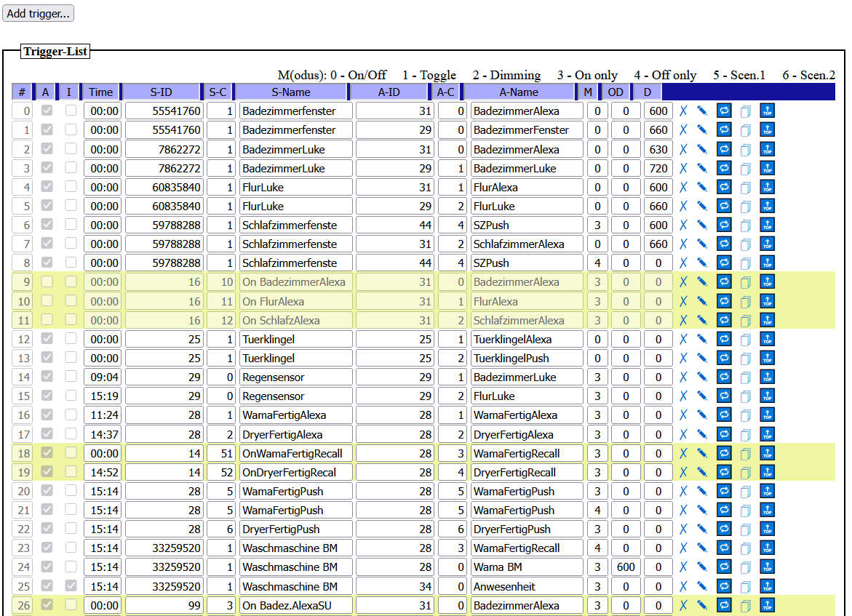This screenshot has width=852, height=616.
Task: Uncheck the I checkbox in row 25
Action: point(71,586)
